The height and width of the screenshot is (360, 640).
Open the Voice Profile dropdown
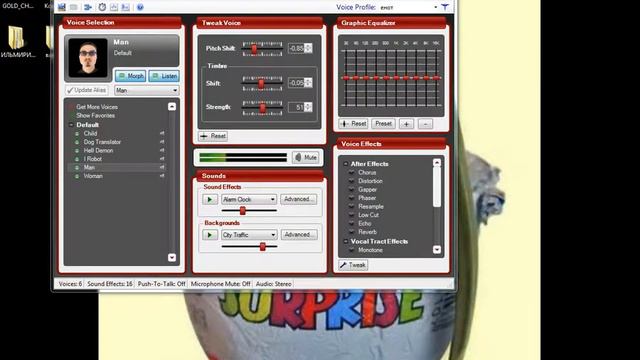436,7
